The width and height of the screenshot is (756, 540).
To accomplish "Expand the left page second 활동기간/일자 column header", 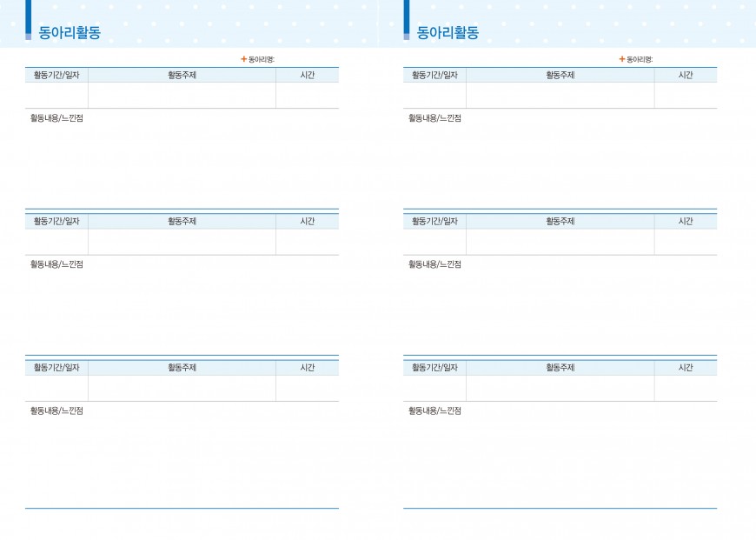I will click(55, 221).
